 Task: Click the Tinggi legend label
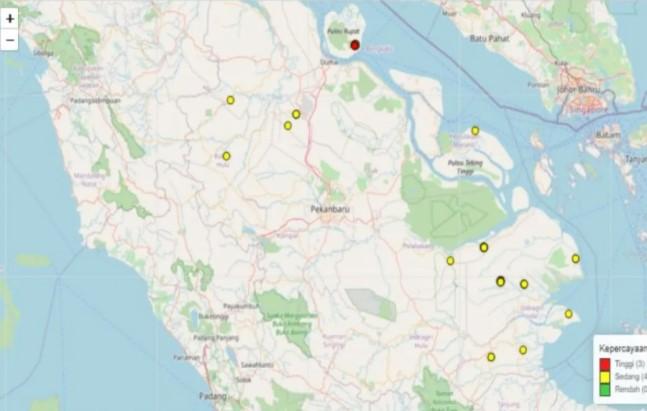pyautogui.click(x=629, y=364)
